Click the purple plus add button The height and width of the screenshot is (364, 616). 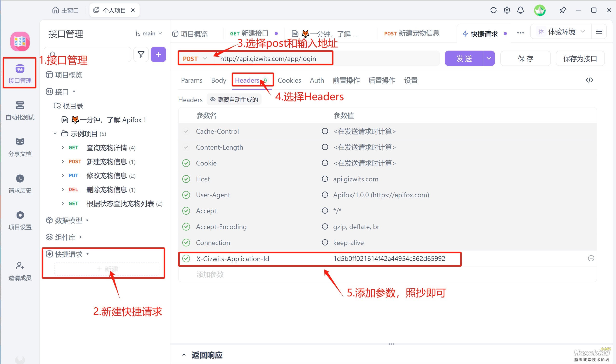pos(158,54)
